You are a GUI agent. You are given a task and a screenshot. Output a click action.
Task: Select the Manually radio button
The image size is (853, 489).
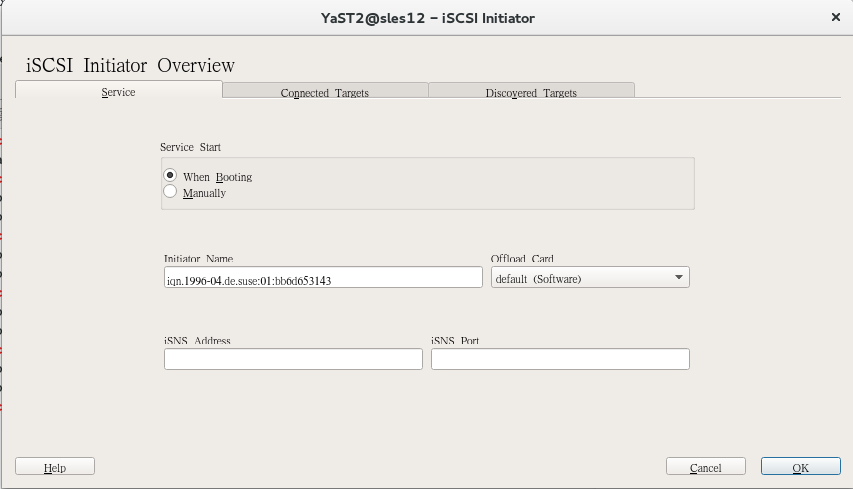[170, 191]
